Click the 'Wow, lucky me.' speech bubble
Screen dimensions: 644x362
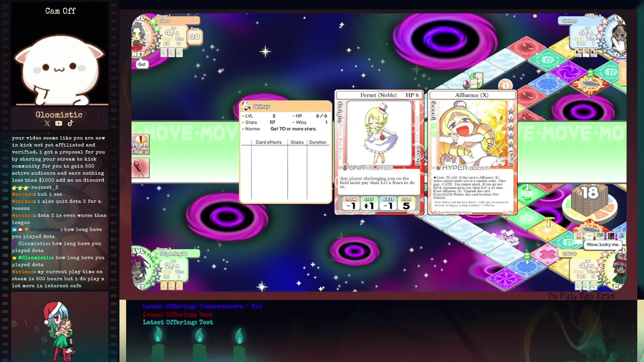click(603, 245)
